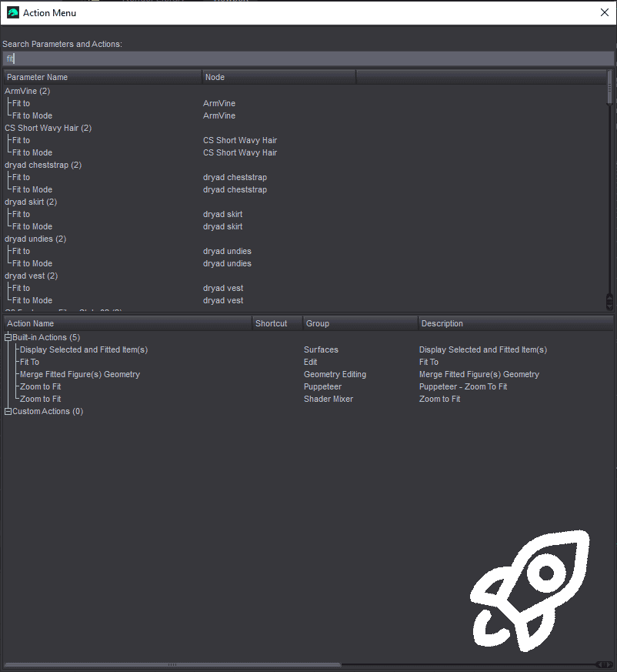Click the Shortcut column header

(x=277, y=323)
